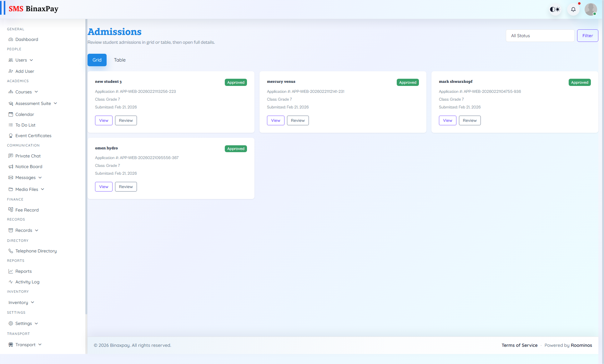Open the Fee Record page

pos(27,210)
